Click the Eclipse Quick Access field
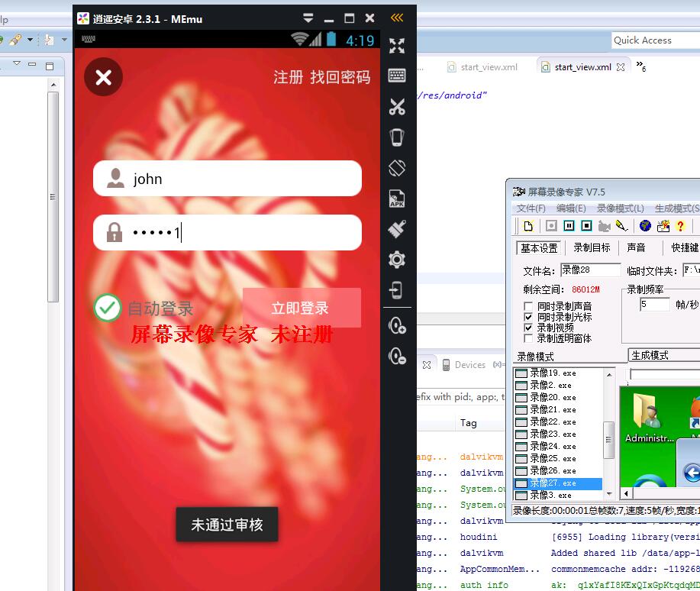 (x=656, y=40)
